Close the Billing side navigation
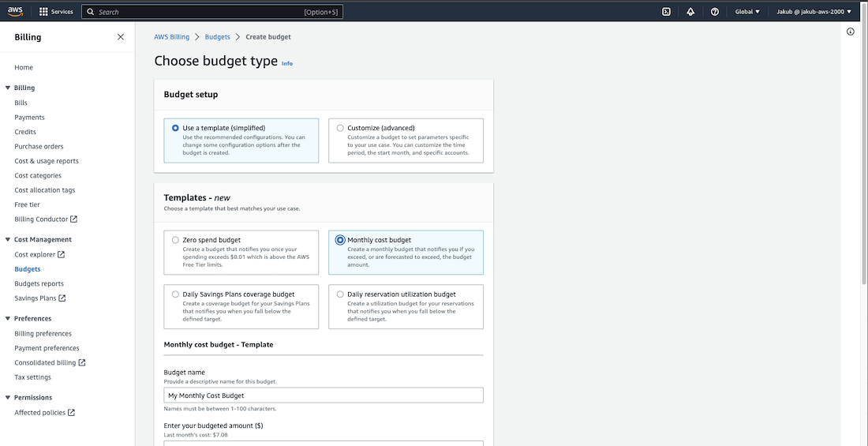This screenshot has height=446, width=868. point(121,37)
